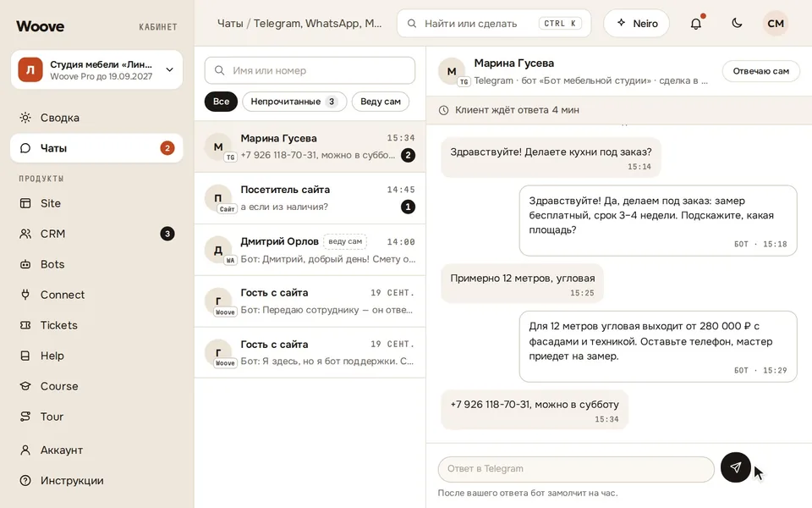Click the clock icon in waiting banner
Image resolution: width=812 pixels, height=508 pixels.
tap(443, 110)
